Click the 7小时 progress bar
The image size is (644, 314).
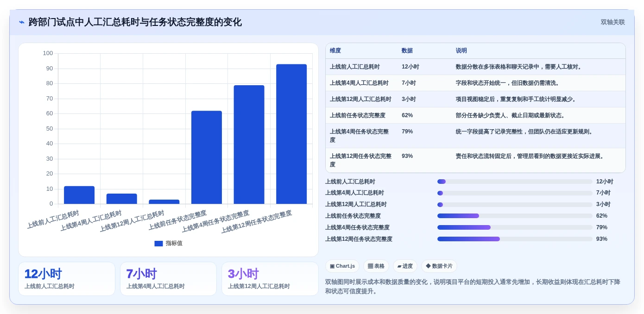tap(515, 193)
